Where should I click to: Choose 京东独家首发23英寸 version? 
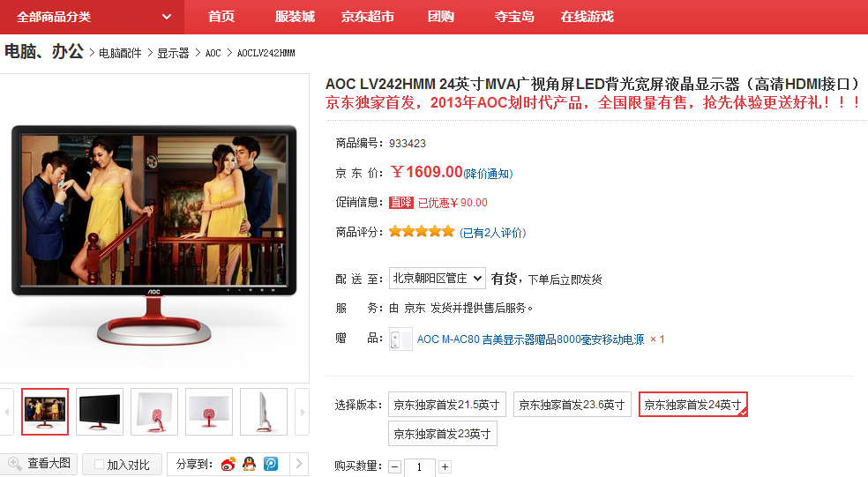point(443,434)
